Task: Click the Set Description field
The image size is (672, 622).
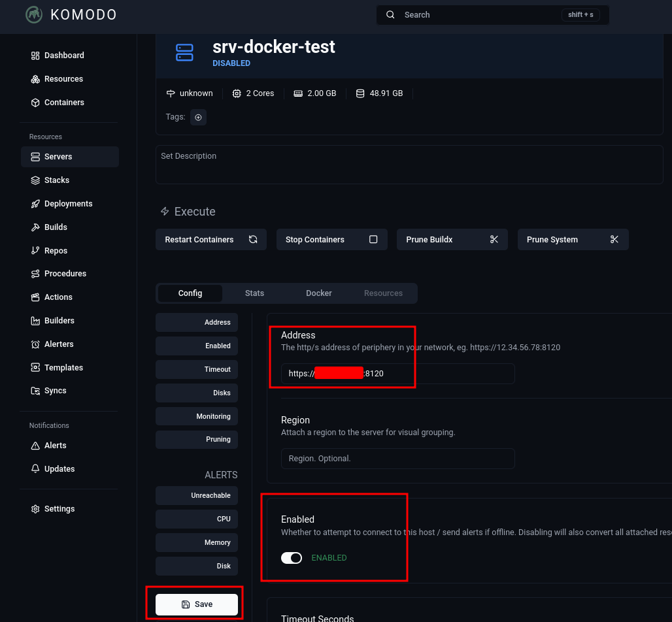Action: tap(409, 165)
